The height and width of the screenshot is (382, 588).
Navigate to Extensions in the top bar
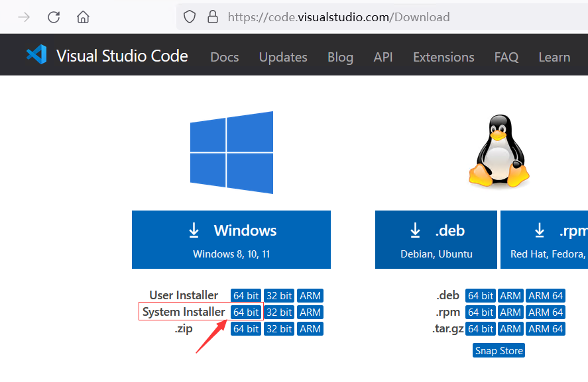(x=443, y=57)
